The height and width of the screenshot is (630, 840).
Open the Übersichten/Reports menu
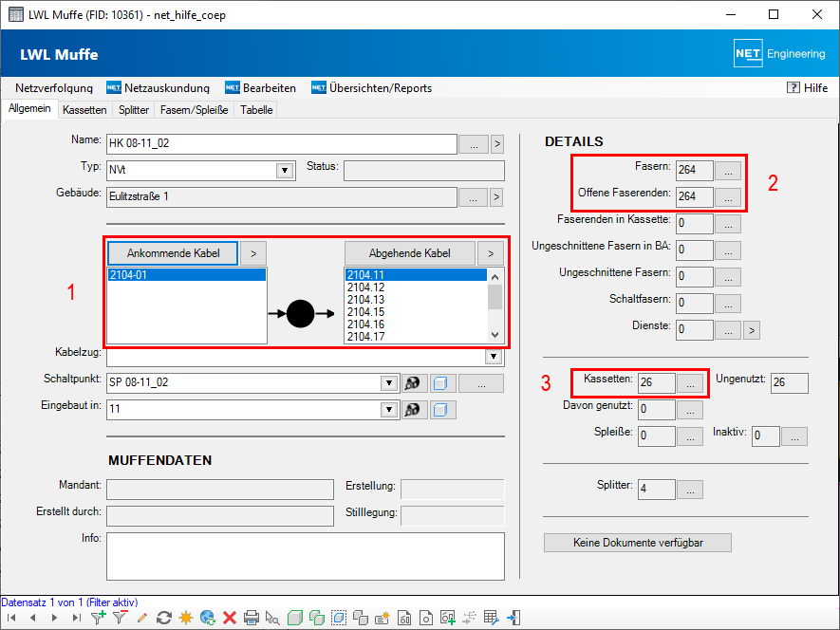click(380, 88)
